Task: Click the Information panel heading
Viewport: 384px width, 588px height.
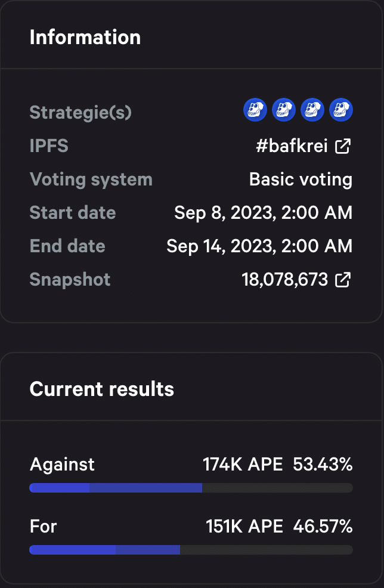Action: (x=85, y=37)
